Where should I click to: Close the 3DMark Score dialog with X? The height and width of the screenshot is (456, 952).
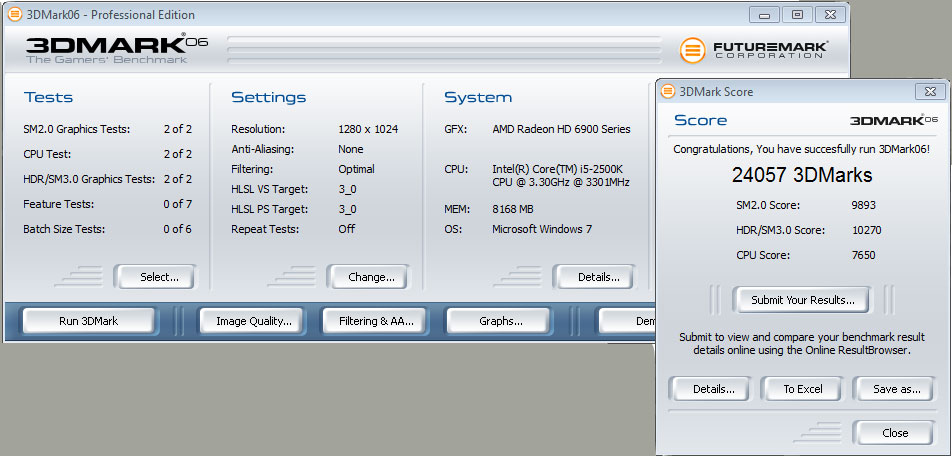[x=930, y=92]
